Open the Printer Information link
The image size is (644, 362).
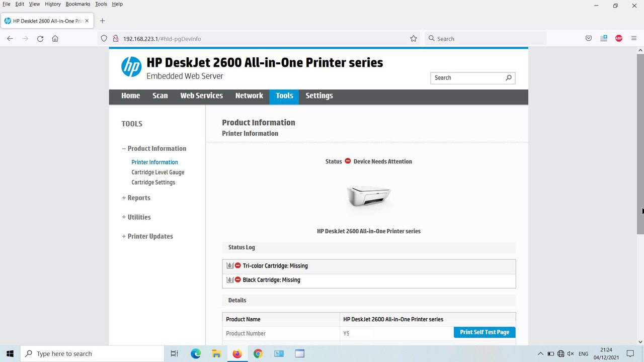click(x=154, y=162)
